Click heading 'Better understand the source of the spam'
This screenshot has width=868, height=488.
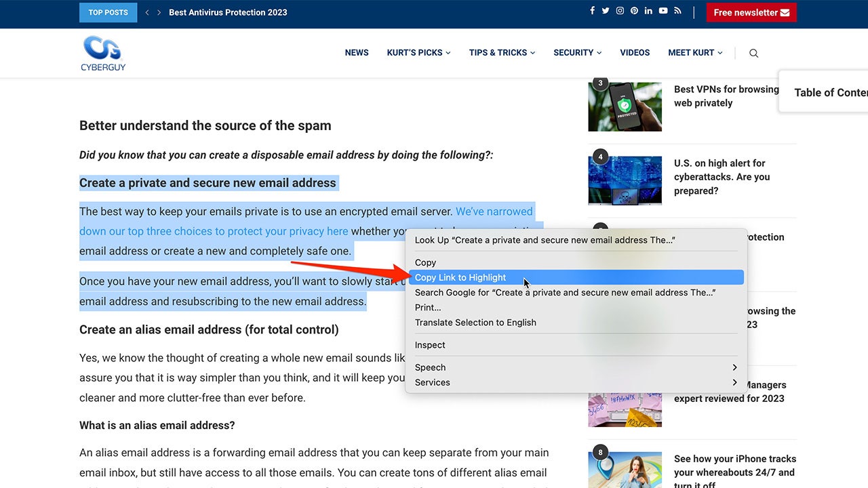pos(205,125)
